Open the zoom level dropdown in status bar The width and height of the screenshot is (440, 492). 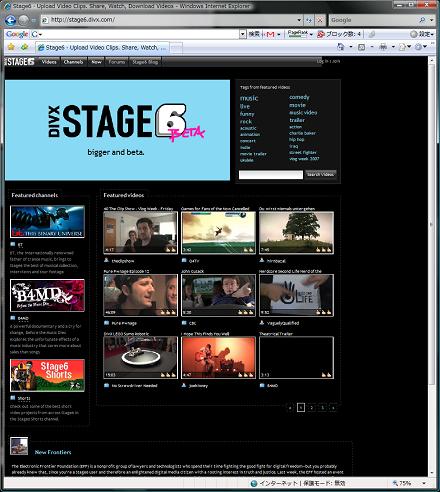coord(424,483)
